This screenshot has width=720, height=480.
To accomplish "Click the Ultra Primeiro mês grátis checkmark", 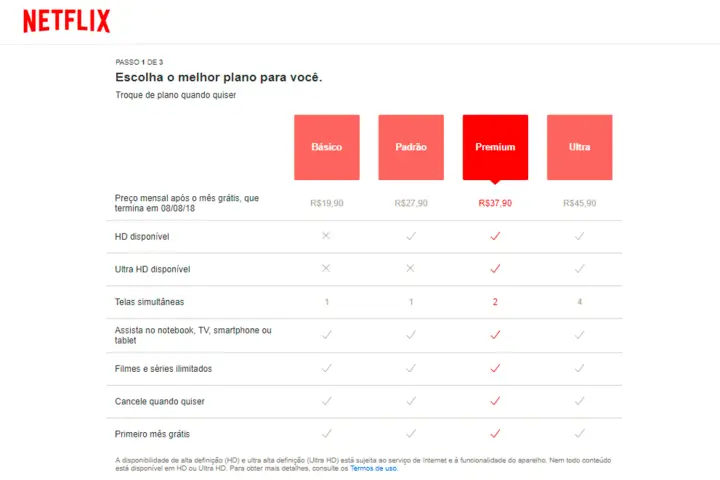I will pyautogui.click(x=579, y=434).
